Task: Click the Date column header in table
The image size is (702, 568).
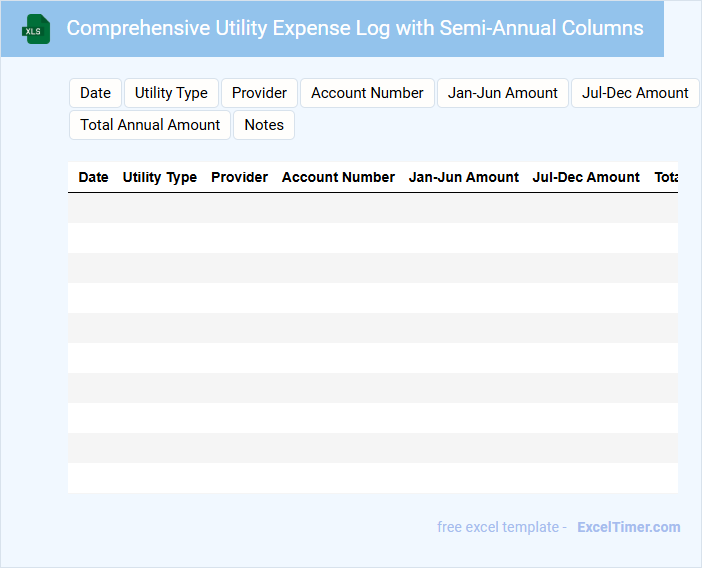Action: tap(93, 177)
